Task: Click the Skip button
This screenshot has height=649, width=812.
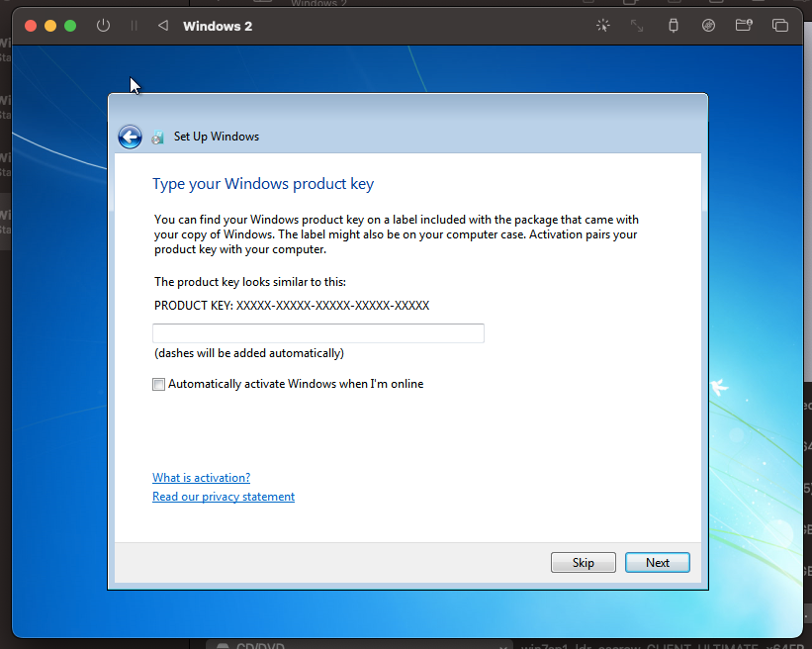Action: pyautogui.click(x=584, y=563)
